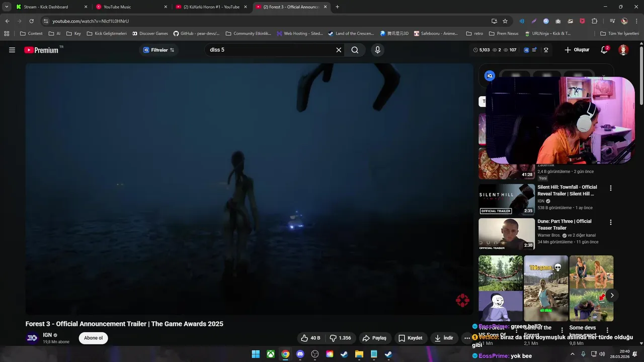
Task: Start voice search with microphone icon
Action: tap(377, 50)
